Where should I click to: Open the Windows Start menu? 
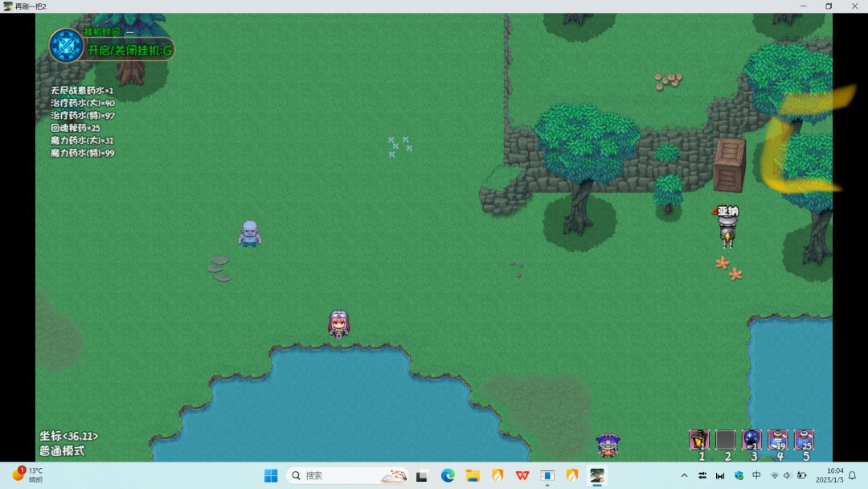click(271, 475)
